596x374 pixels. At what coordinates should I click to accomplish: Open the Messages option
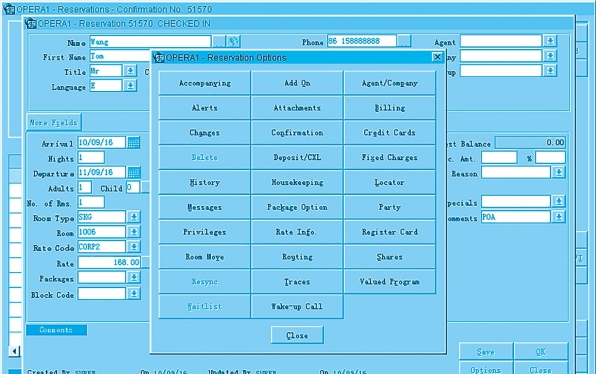click(x=204, y=207)
